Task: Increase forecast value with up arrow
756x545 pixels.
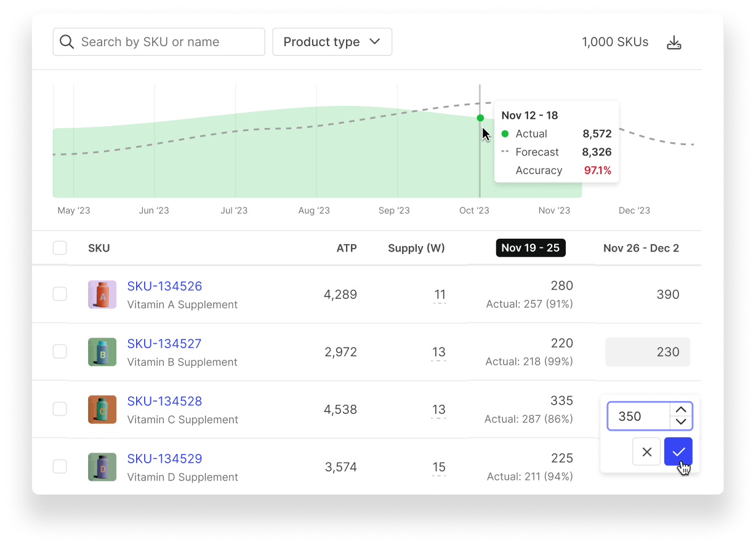Action: (x=681, y=410)
